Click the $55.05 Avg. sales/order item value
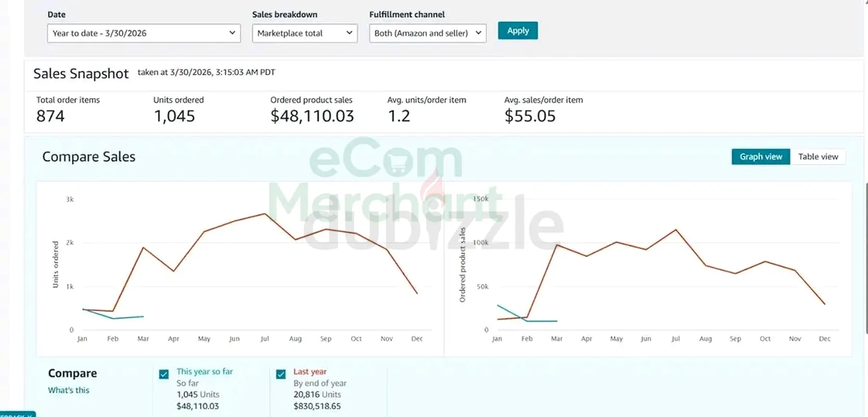 530,116
